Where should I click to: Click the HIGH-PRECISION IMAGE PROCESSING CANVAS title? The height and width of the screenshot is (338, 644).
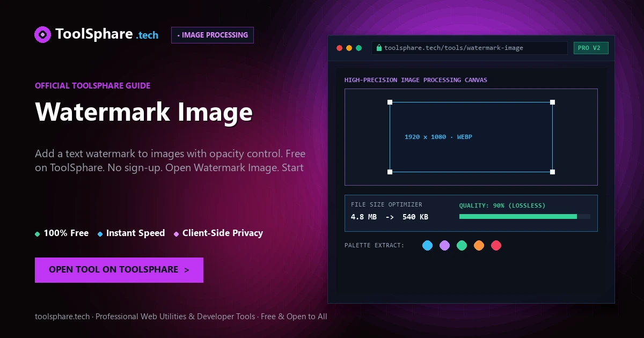coord(416,80)
